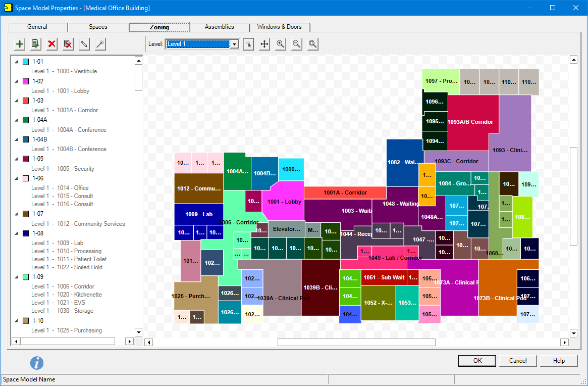Collapse the 1-06 zone node
588x386 pixels.
coord(17,178)
